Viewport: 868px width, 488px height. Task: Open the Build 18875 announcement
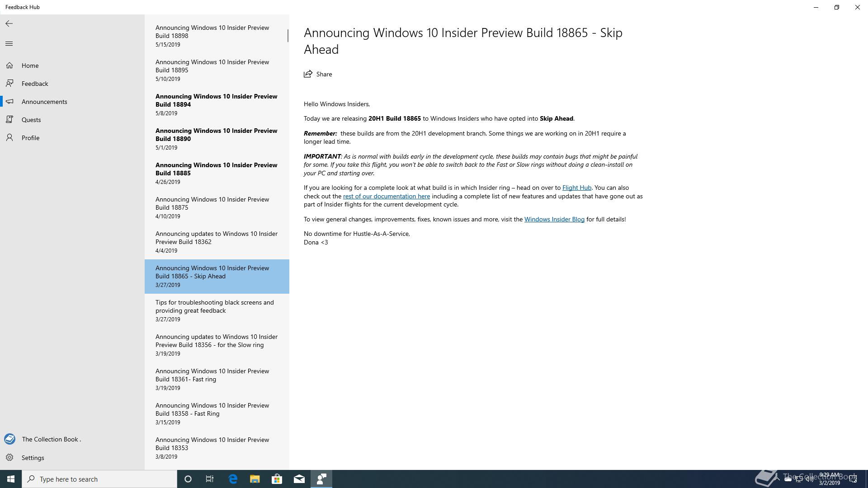click(x=217, y=208)
